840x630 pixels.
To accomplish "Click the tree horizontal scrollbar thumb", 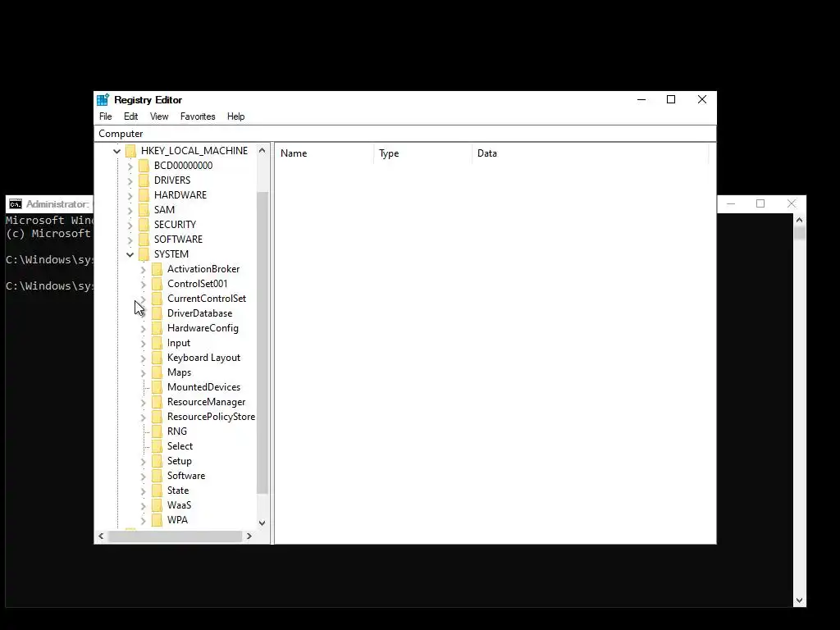I will point(176,536).
